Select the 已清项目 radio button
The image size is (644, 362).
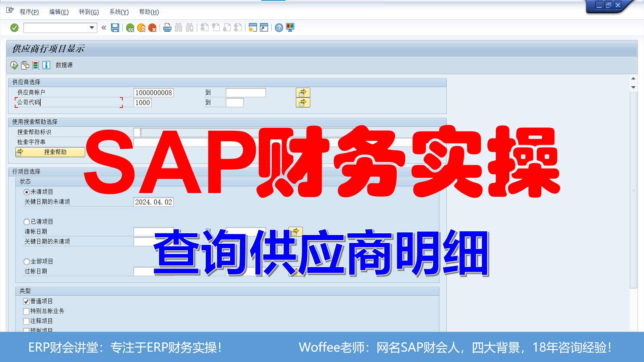point(26,222)
